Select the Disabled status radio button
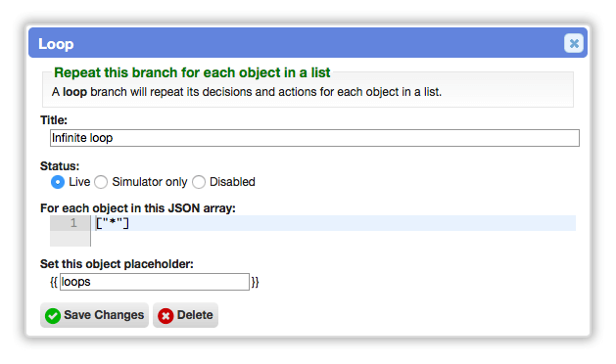 [199, 182]
